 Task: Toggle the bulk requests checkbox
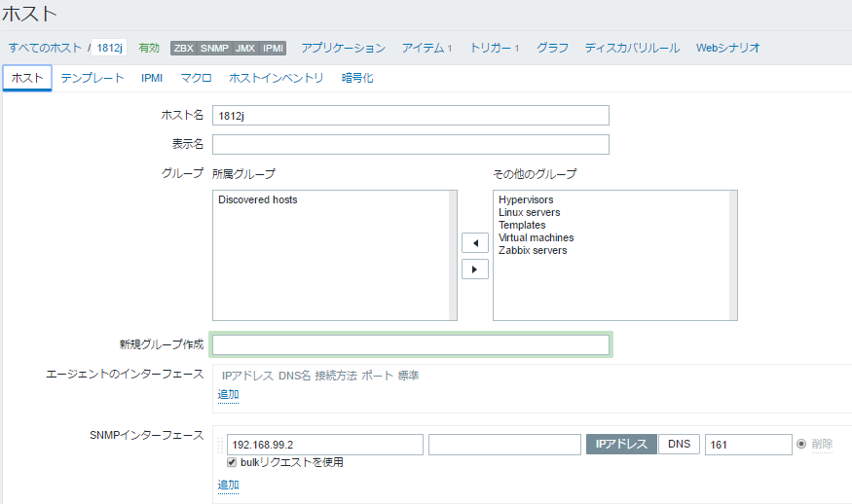pyautogui.click(x=232, y=462)
